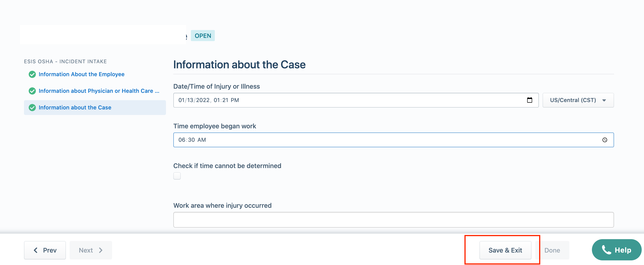644x265 pixels.
Task: Open the US/Central (CST) timezone dropdown
Action: 578,100
